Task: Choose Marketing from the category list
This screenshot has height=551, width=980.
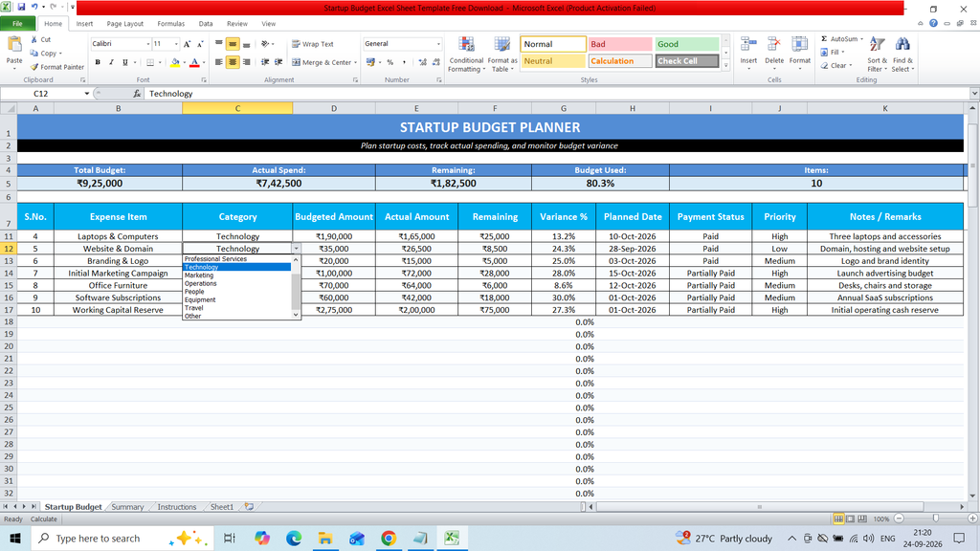Action: 199,275
